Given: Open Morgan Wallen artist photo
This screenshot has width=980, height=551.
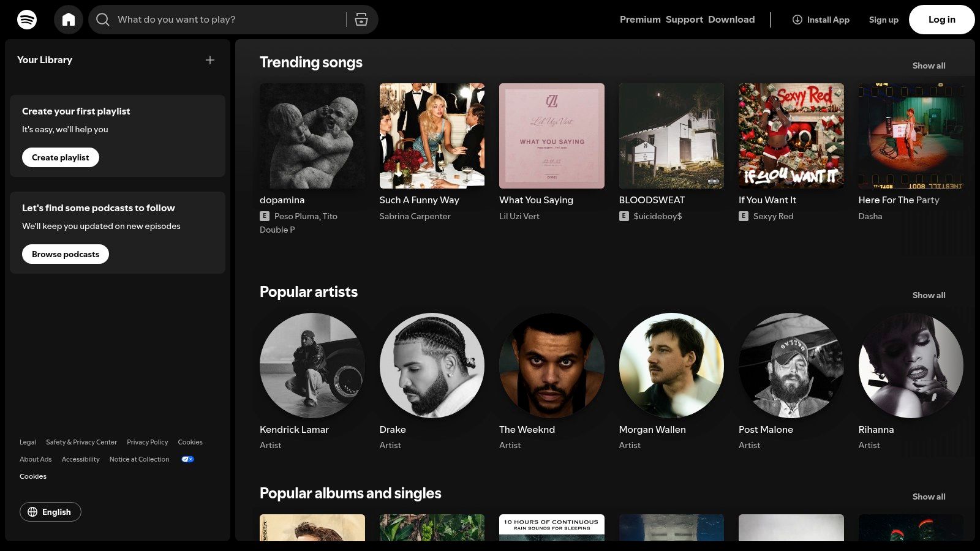Looking at the screenshot, I should tap(671, 365).
